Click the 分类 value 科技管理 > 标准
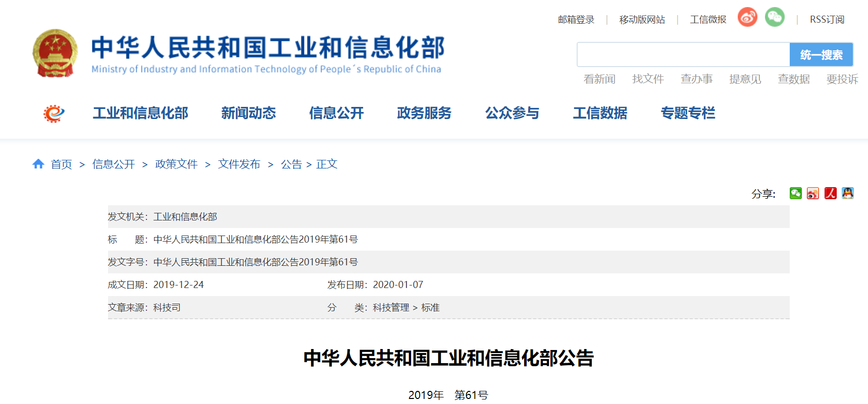 (406, 308)
